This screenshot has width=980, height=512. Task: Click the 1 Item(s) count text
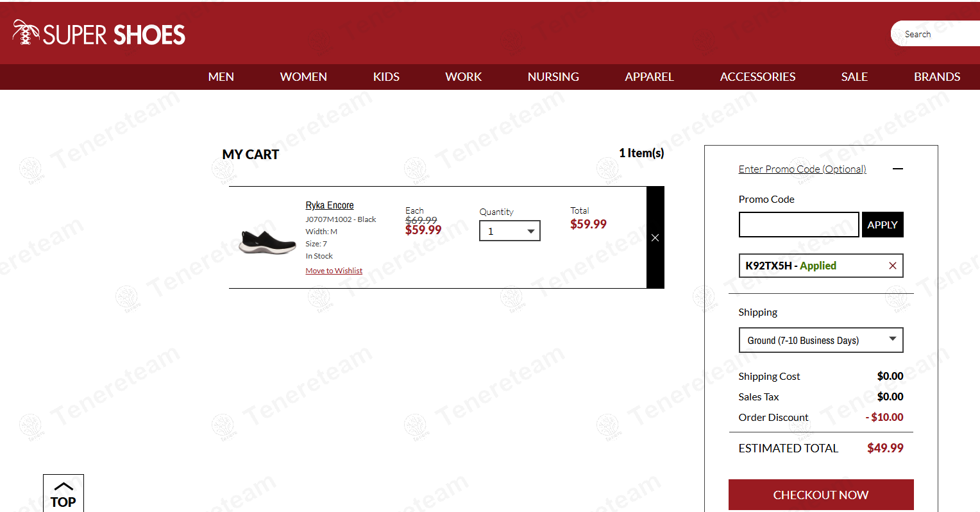[641, 153]
